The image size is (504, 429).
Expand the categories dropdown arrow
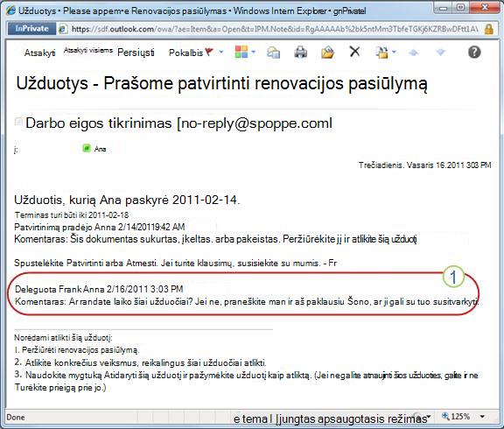click(x=253, y=52)
